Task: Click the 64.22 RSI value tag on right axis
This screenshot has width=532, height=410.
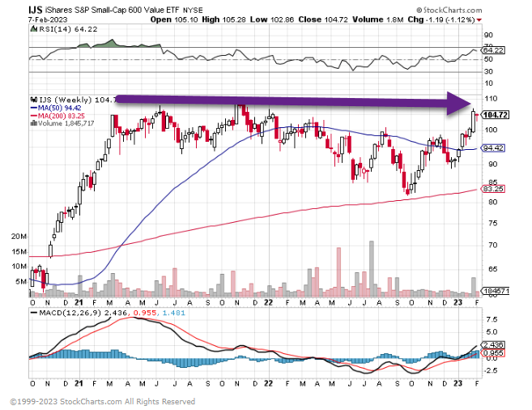Action: click(x=493, y=50)
